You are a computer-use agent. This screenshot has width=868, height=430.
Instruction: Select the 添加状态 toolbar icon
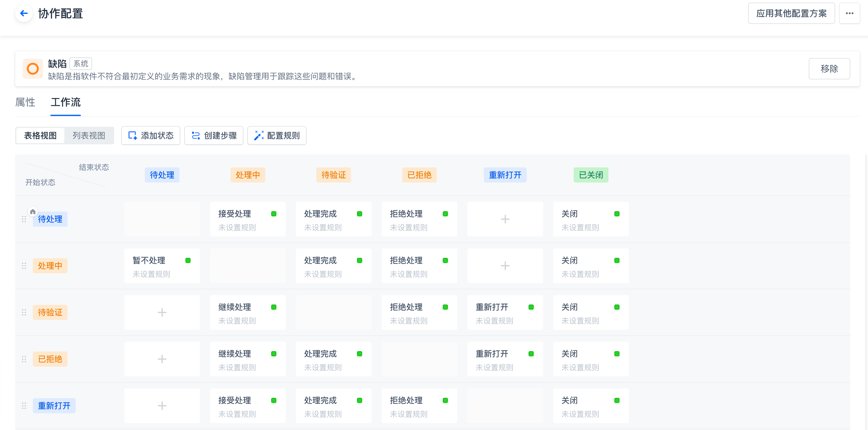pyautogui.click(x=132, y=135)
